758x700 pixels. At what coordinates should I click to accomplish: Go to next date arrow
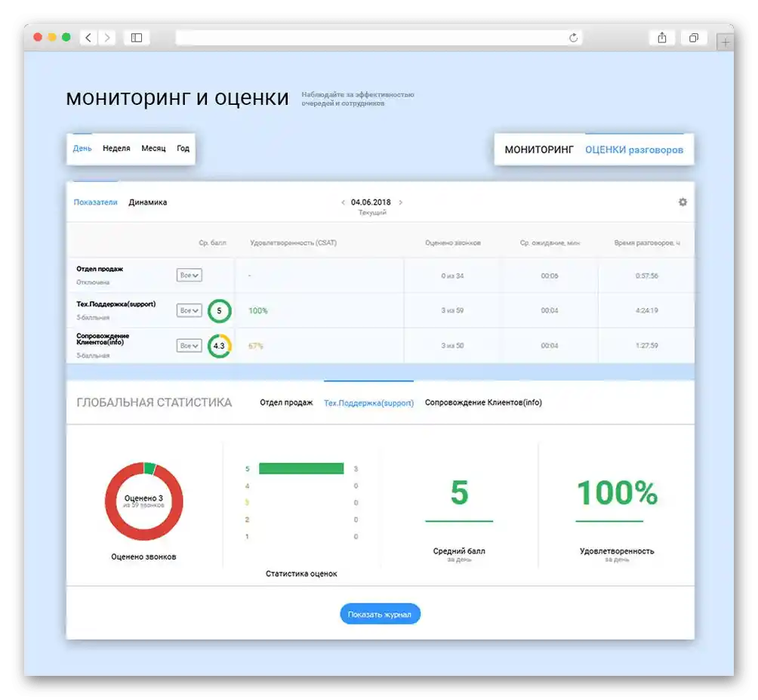click(x=400, y=202)
